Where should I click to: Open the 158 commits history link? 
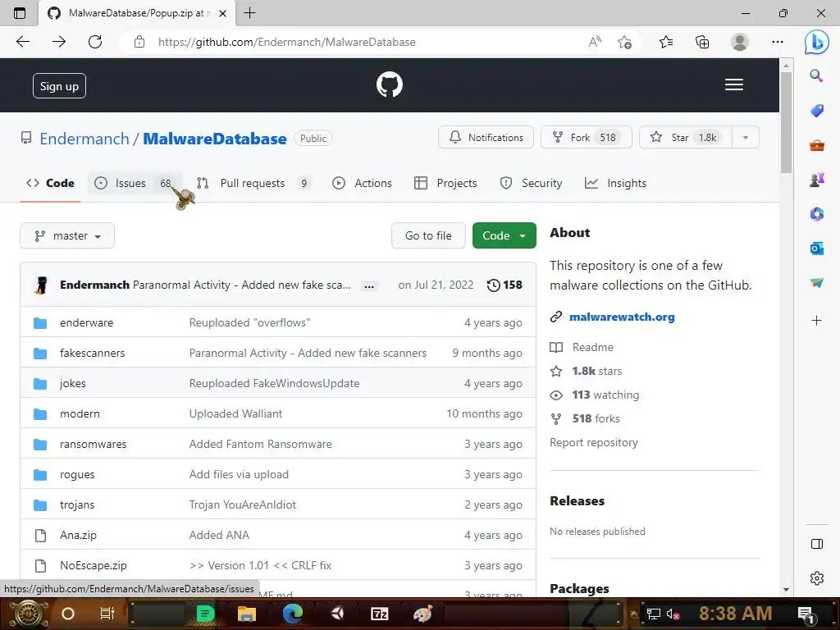pos(504,285)
